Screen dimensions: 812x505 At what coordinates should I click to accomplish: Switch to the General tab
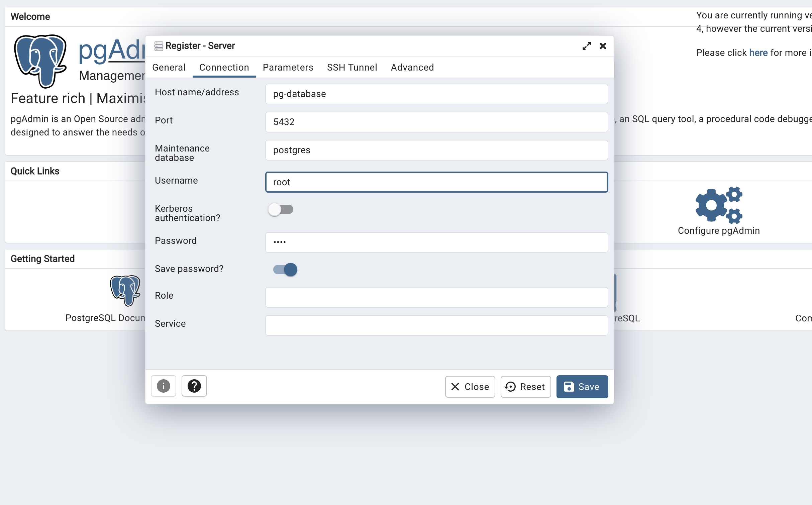(x=169, y=67)
